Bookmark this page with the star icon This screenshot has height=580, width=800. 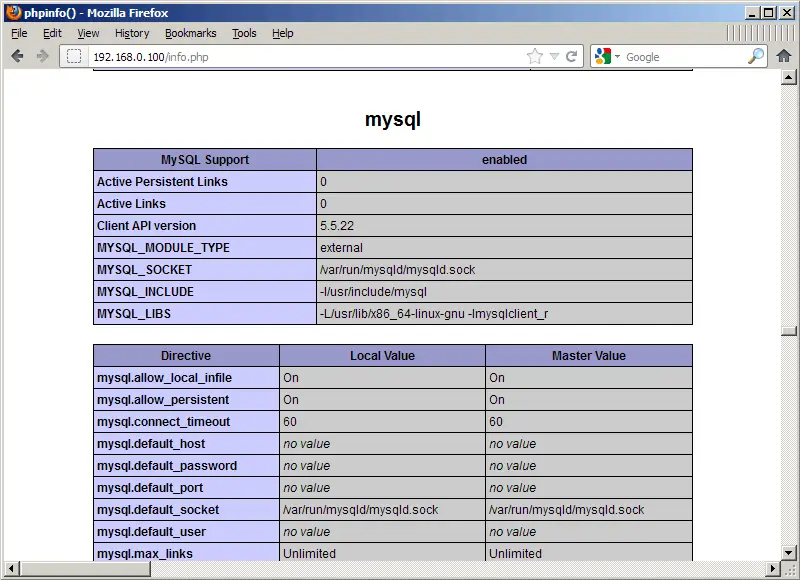[535, 57]
